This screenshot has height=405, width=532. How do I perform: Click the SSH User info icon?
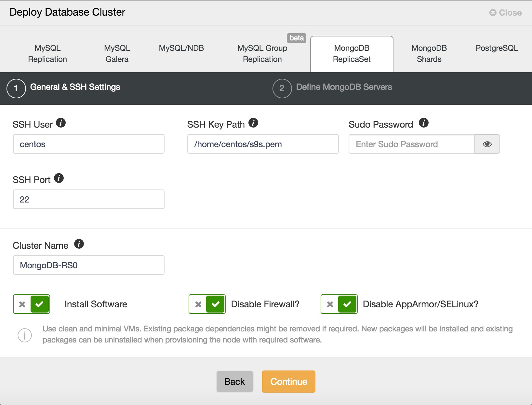pos(61,123)
